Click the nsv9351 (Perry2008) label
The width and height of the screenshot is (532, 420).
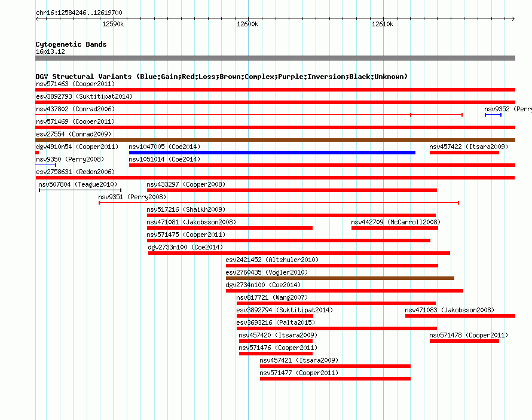(132, 197)
